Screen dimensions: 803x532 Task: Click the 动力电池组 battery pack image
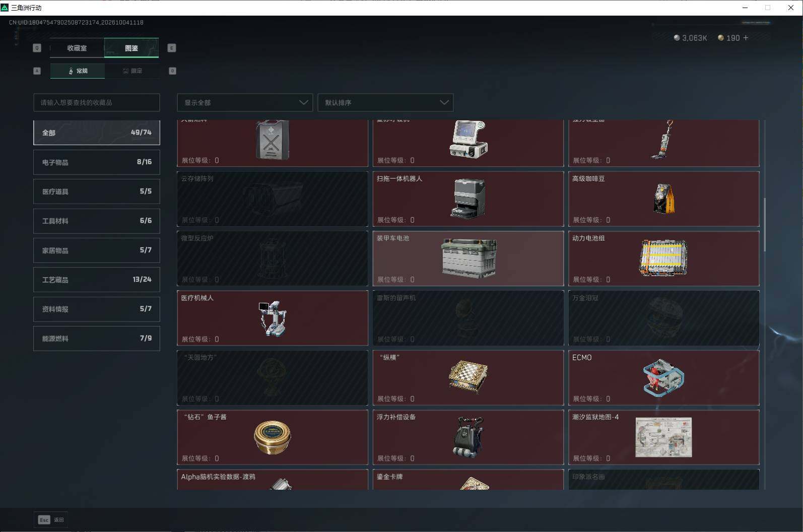[x=663, y=258]
